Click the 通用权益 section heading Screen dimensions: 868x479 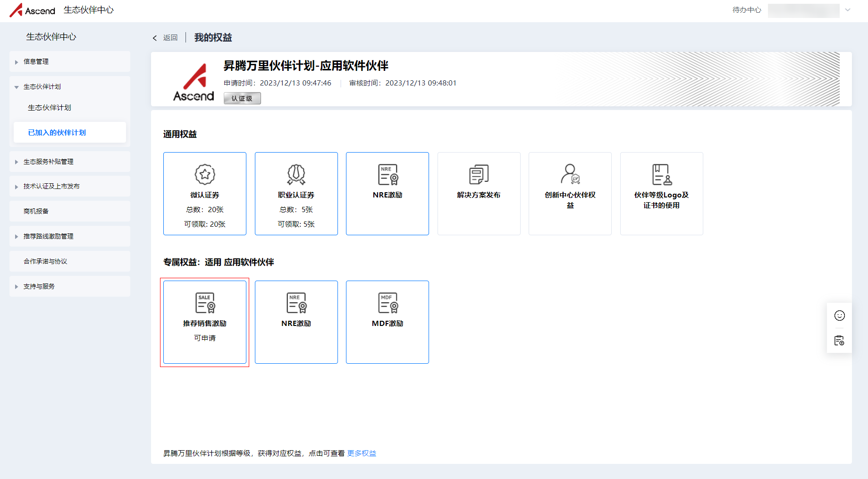pos(180,134)
